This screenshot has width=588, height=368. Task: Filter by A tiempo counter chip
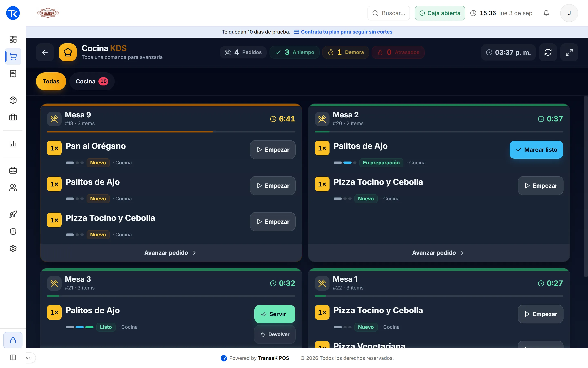[294, 52]
